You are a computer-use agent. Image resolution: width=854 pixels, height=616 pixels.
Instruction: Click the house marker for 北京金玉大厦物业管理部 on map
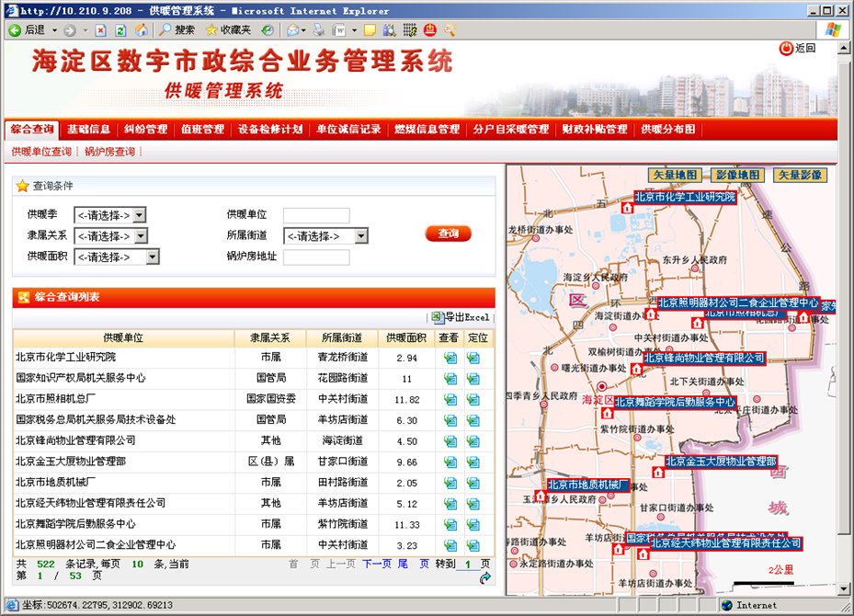[658, 473]
